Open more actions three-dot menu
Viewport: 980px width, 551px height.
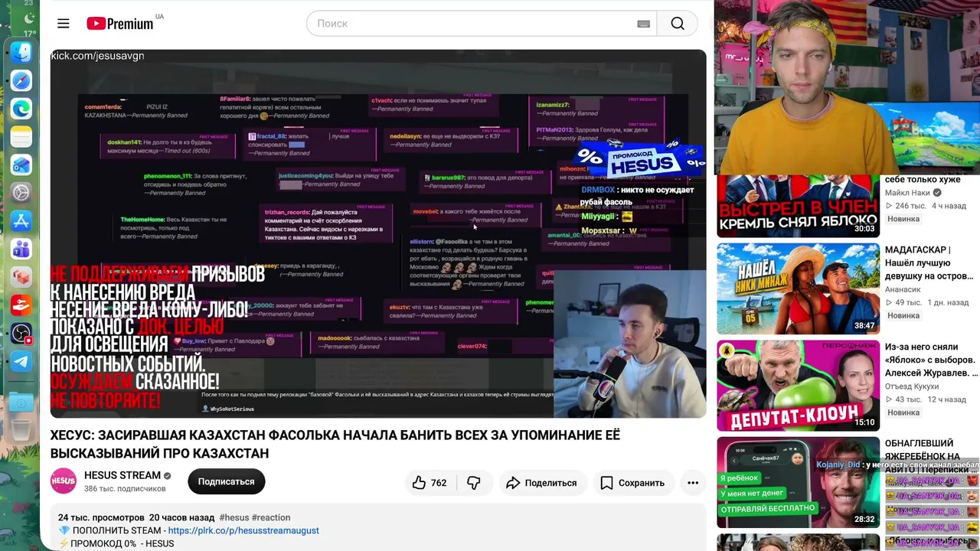[693, 483]
